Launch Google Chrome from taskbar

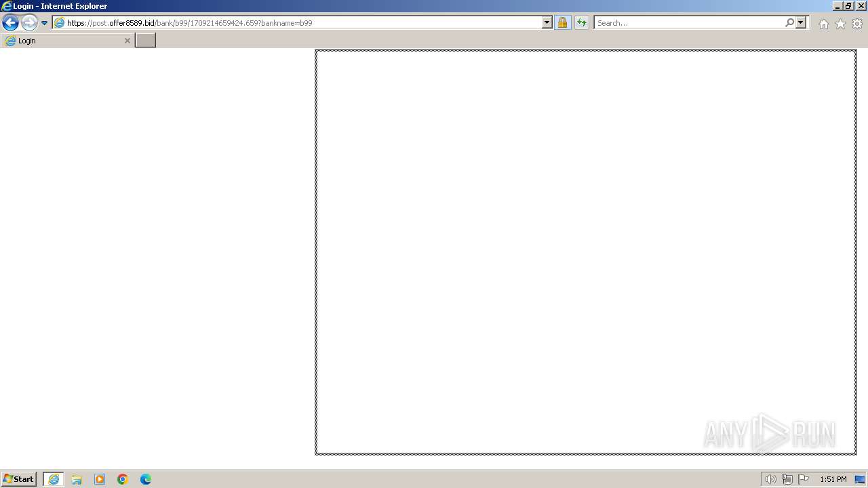point(123,479)
